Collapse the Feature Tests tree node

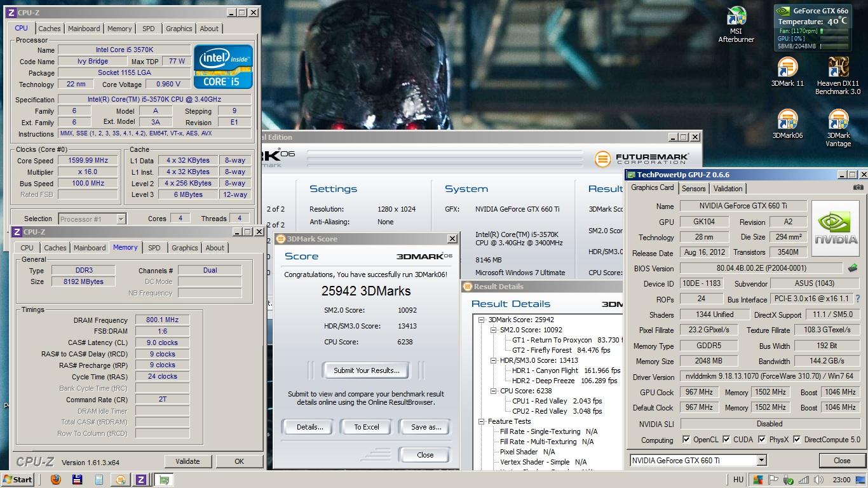482,421
